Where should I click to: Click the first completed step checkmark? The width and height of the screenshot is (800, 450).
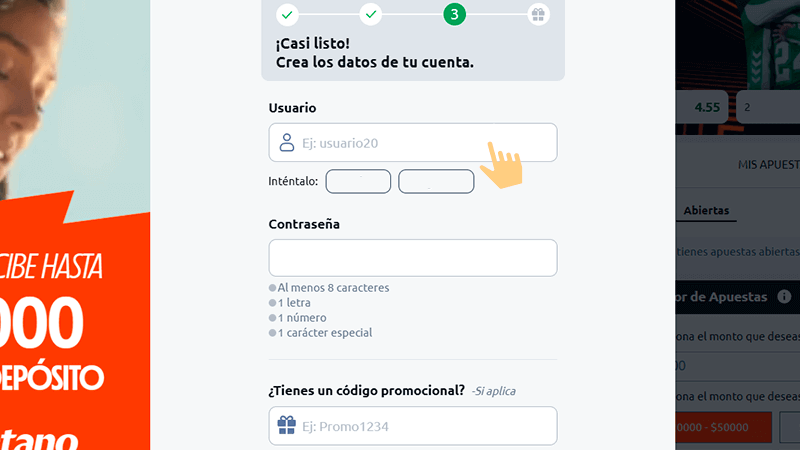(287, 14)
